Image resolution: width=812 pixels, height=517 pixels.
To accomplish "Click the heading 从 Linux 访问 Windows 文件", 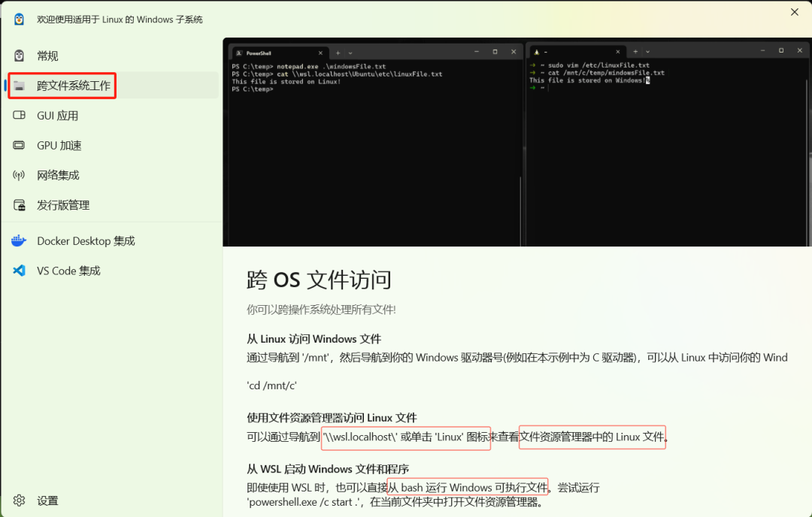I will pos(314,339).
